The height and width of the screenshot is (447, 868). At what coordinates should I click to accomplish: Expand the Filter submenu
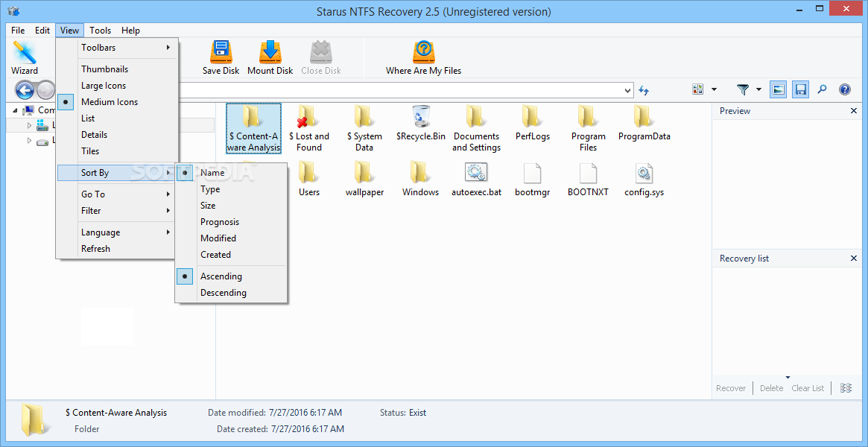pos(118,211)
